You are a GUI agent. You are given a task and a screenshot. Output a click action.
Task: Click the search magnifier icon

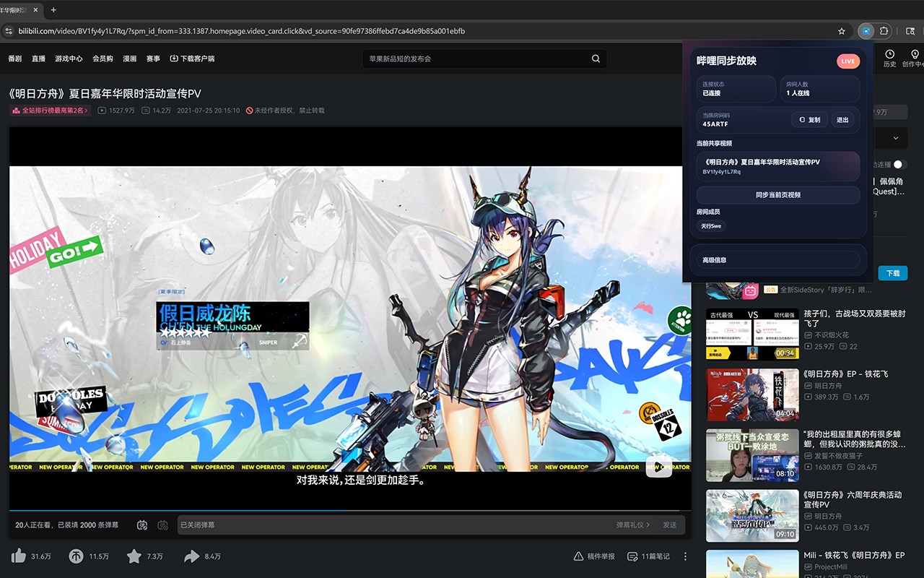tap(596, 59)
